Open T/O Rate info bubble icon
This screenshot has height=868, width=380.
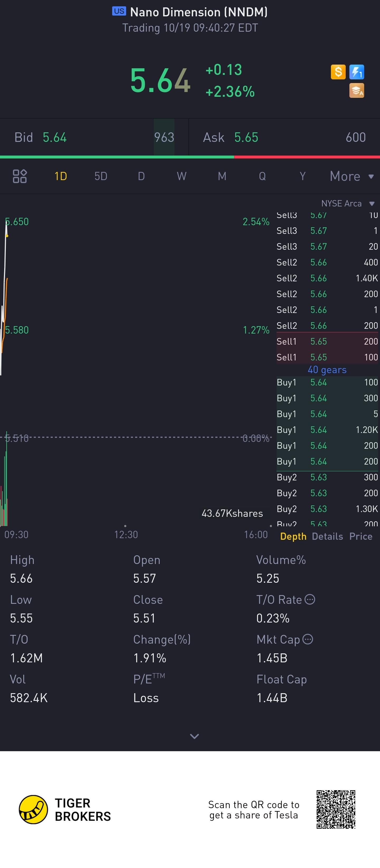310,599
